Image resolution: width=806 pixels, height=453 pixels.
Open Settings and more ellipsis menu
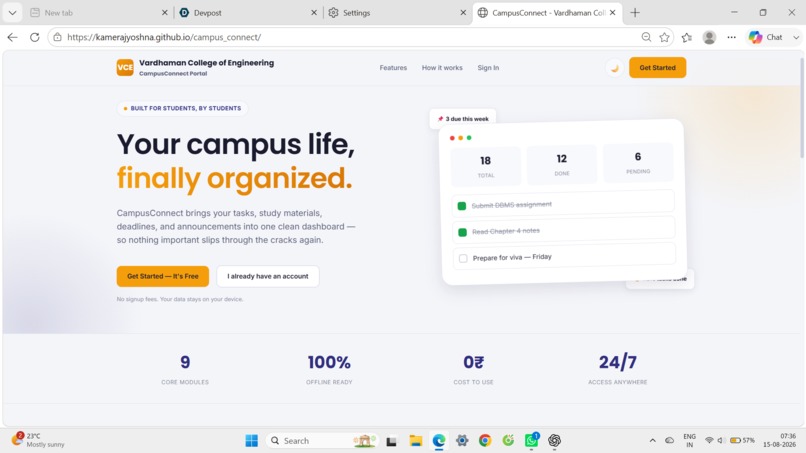tap(731, 37)
